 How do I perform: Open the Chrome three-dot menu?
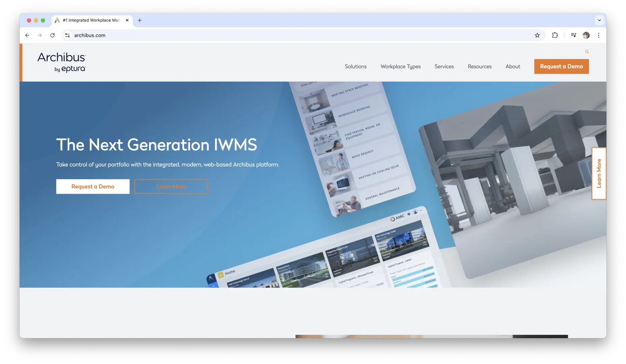click(599, 35)
